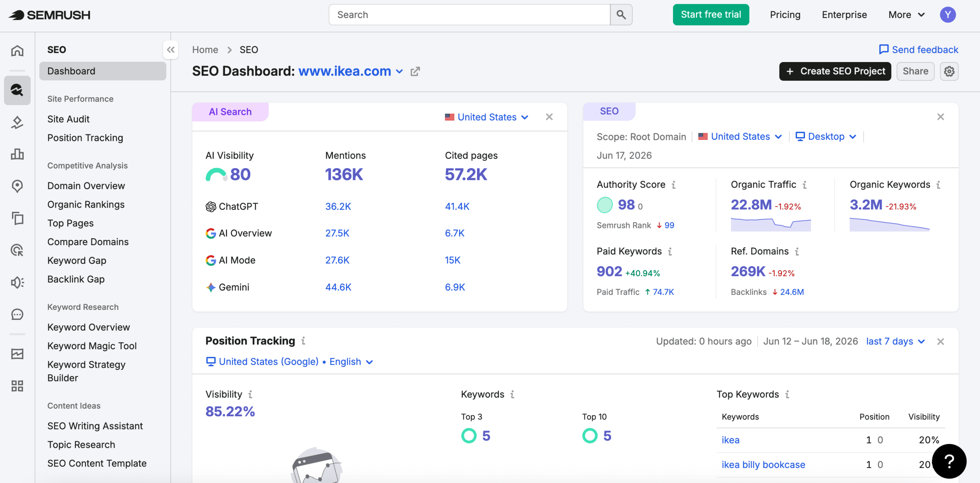
Task: Show Top Keywords info icon
Action: click(787, 395)
